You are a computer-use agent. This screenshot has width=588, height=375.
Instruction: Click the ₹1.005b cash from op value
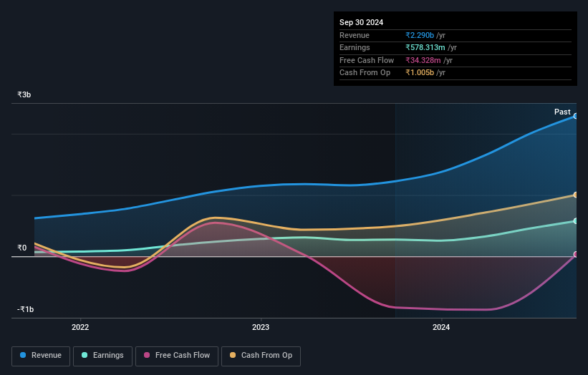(420, 73)
